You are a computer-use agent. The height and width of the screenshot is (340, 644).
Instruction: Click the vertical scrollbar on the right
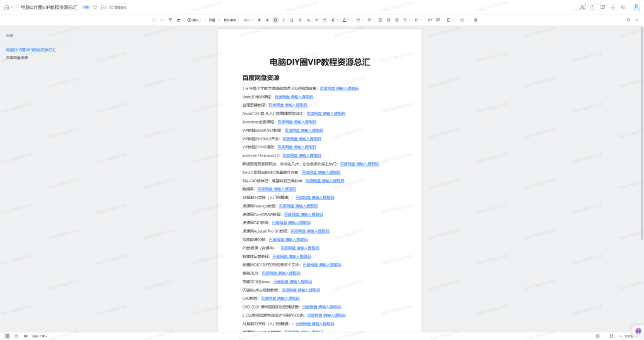(642, 133)
